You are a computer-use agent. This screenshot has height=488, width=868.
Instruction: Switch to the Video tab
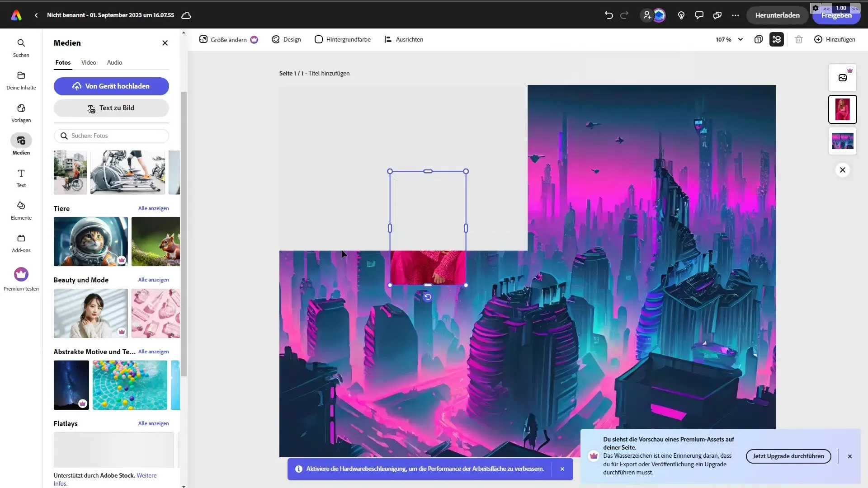pos(89,62)
